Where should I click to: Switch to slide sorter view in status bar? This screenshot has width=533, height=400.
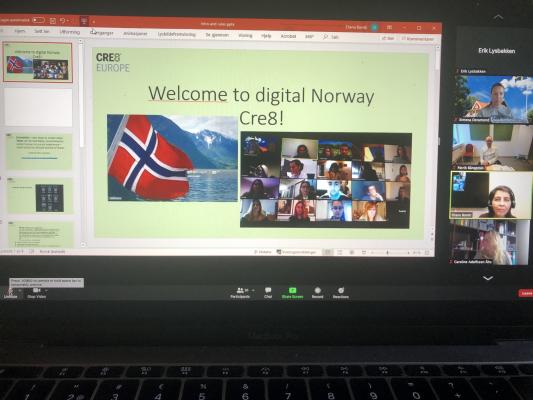(340, 252)
